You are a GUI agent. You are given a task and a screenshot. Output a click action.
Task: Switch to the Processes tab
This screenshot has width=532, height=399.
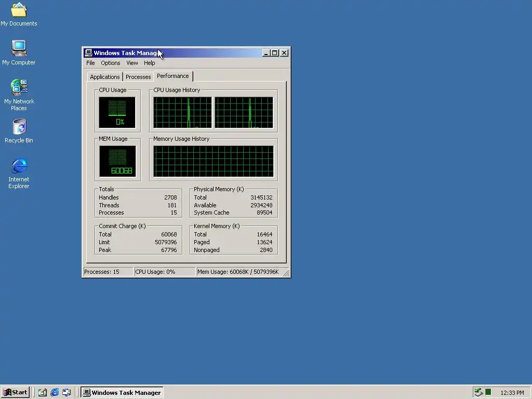click(x=138, y=77)
